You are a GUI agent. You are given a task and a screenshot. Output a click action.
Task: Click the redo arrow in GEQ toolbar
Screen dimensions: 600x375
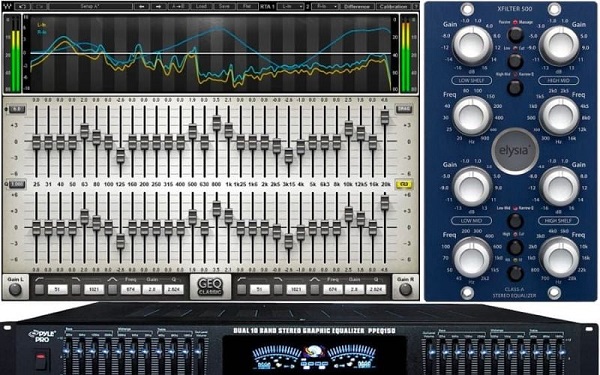click(39, 7)
